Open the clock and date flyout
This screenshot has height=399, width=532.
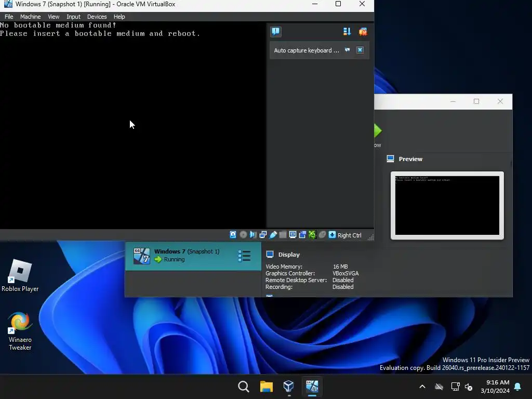495,387
